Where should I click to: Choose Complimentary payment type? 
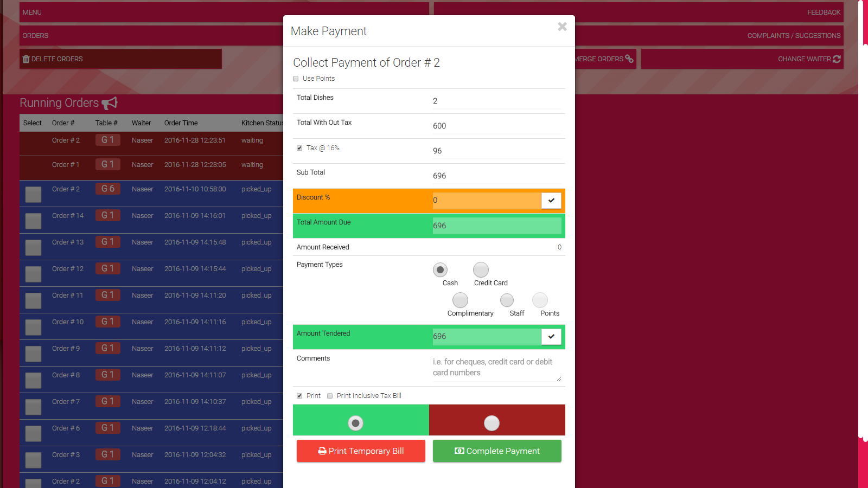(460, 300)
